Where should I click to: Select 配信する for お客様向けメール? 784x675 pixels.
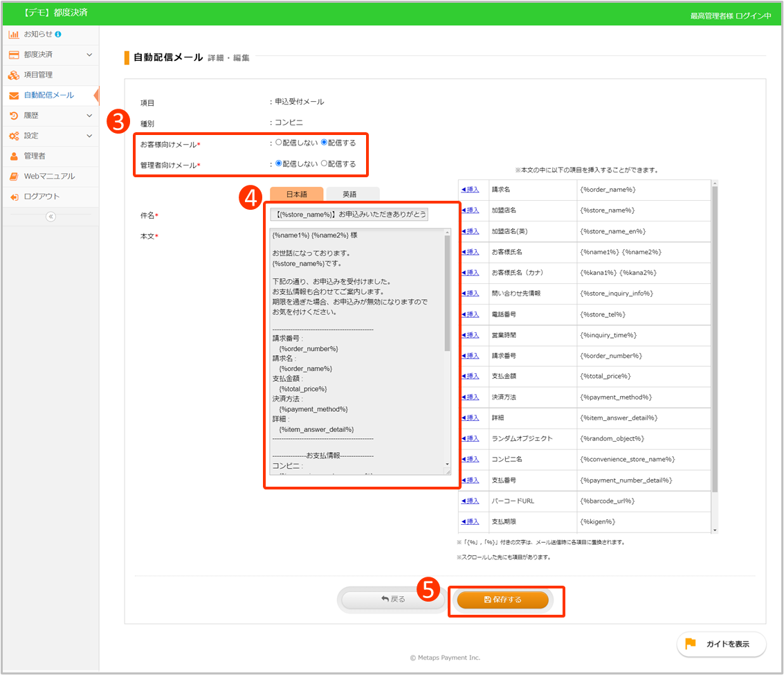coord(324,143)
